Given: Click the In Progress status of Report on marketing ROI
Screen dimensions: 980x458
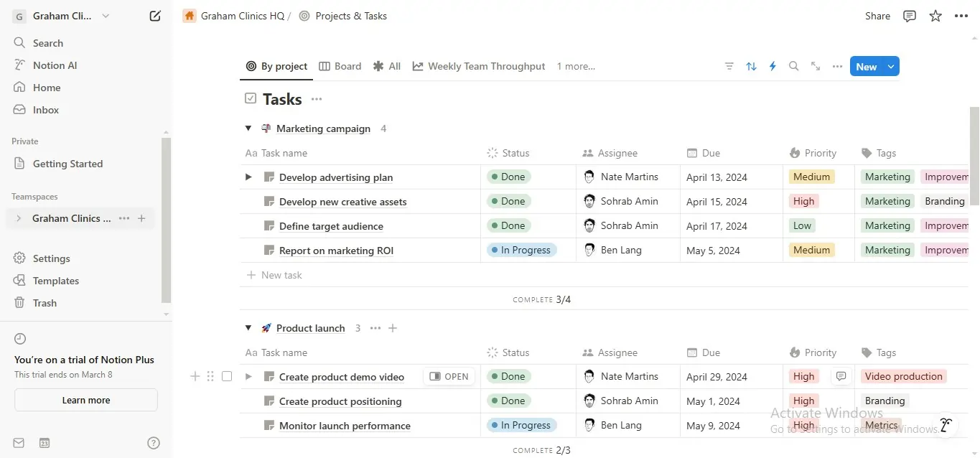Looking at the screenshot, I should point(521,250).
